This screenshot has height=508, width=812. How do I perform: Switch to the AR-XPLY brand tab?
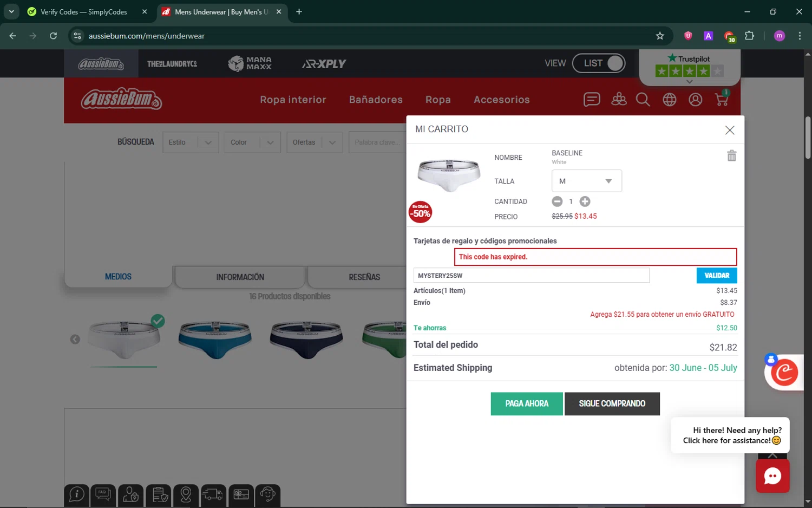pos(324,64)
